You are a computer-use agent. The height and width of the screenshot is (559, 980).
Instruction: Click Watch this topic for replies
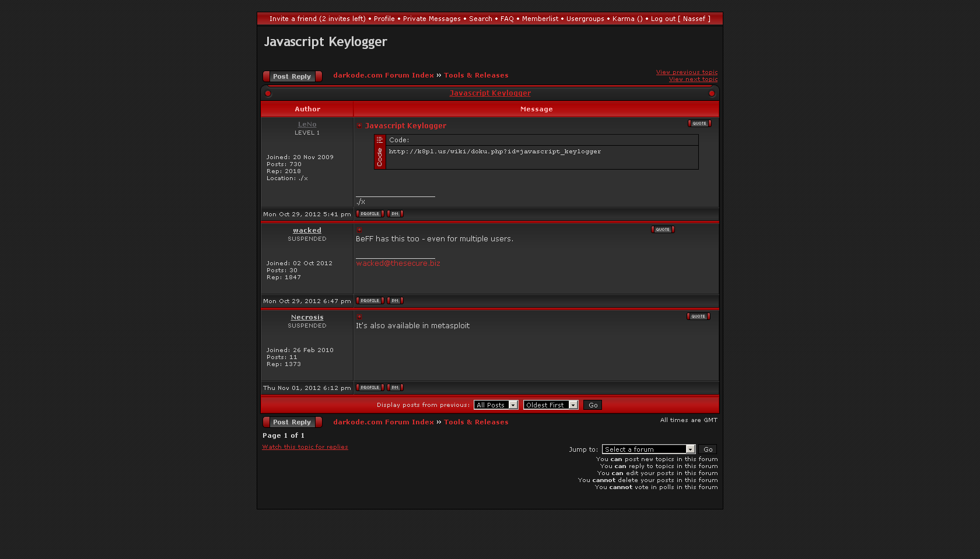pos(305,447)
